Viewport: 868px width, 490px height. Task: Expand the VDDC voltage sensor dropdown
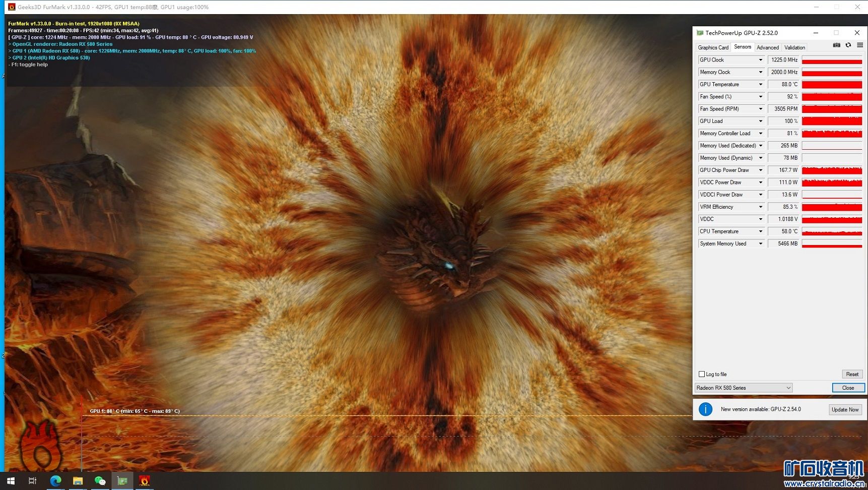click(x=760, y=219)
